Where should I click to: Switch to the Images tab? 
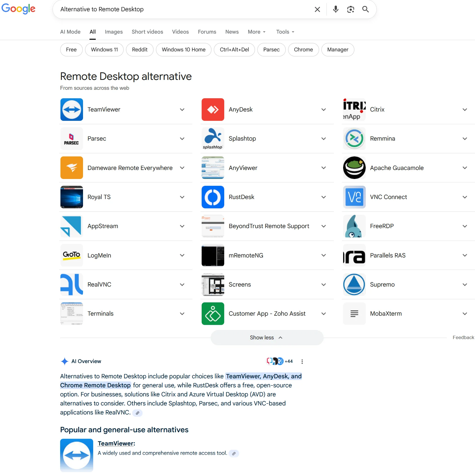[x=114, y=32]
